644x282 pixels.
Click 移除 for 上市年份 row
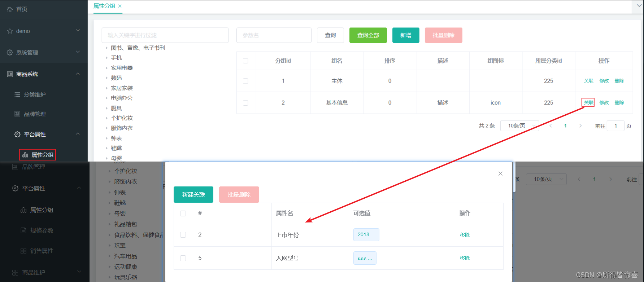point(465,235)
